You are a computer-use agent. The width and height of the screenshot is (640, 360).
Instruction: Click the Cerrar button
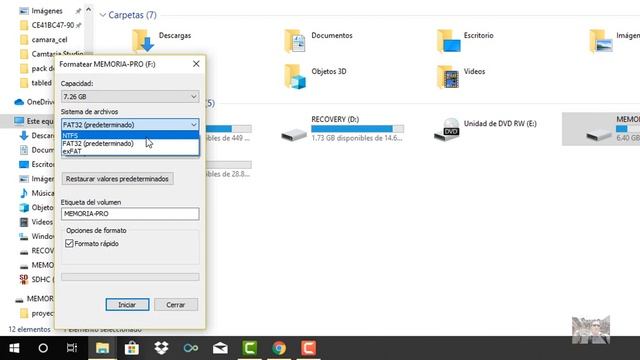[x=176, y=304]
